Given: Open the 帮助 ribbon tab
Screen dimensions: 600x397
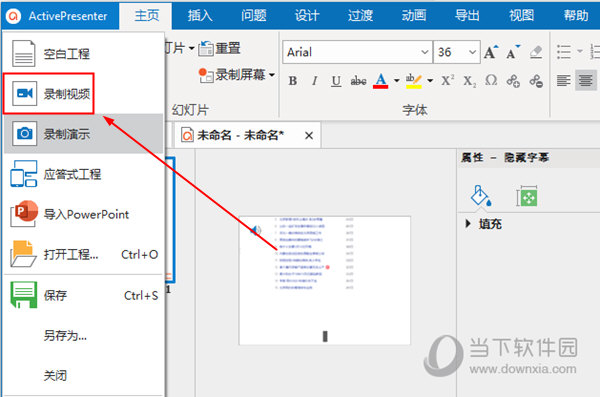Looking at the screenshot, I should pos(576,16).
